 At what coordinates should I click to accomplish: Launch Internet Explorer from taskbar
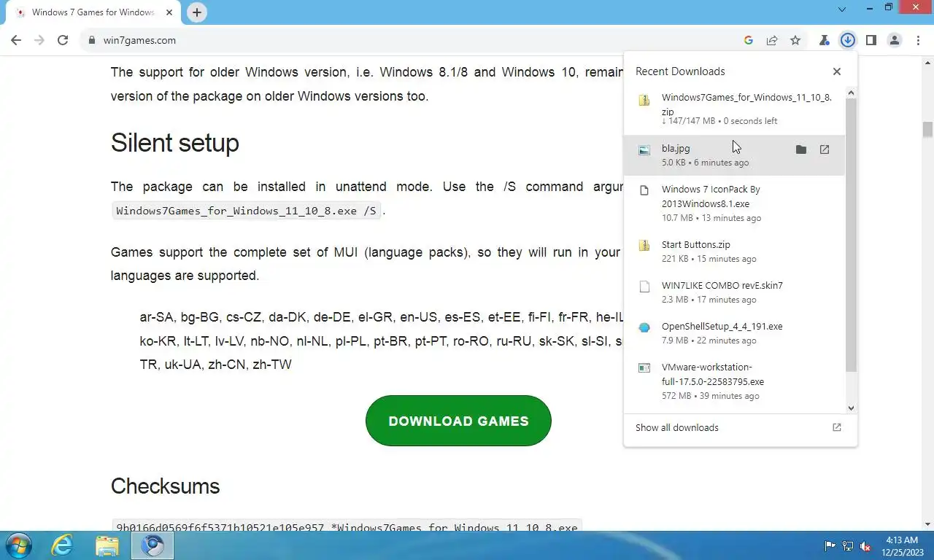63,545
